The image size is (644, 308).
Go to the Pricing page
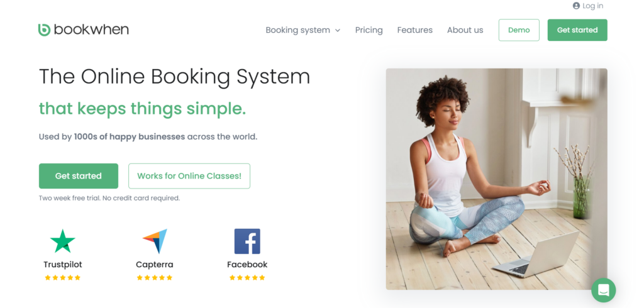(369, 30)
